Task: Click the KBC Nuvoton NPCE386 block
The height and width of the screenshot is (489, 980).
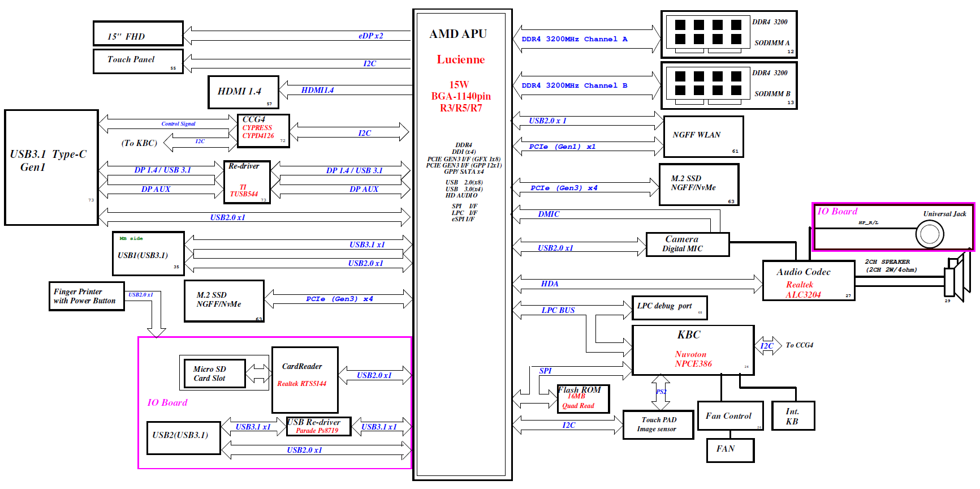Action: (693, 350)
